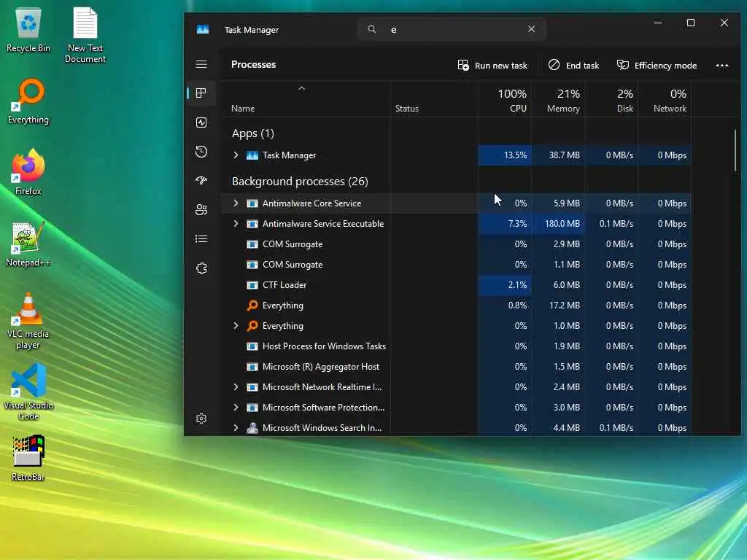Open the Startup apps page in sidebar
Screen dimensions: 747x560
pyautogui.click(x=201, y=181)
